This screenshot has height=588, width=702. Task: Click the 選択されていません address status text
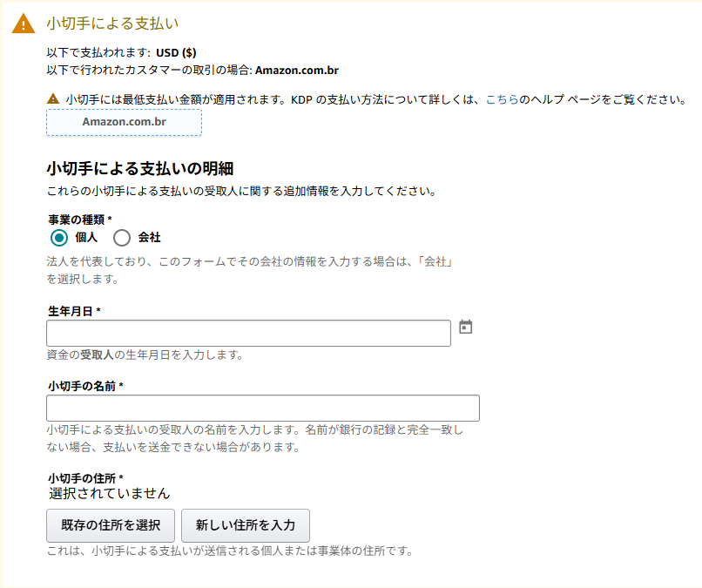coord(110,494)
